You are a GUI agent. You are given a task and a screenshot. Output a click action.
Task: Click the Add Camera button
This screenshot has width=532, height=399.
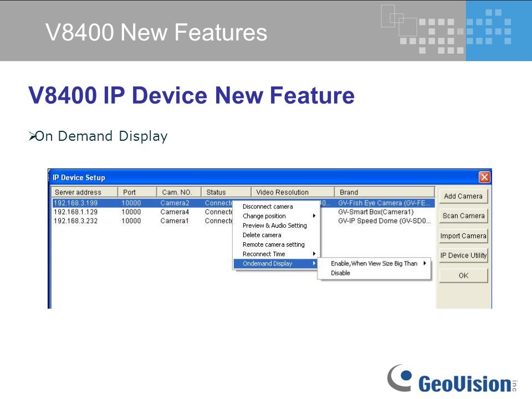(x=463, y=196)
